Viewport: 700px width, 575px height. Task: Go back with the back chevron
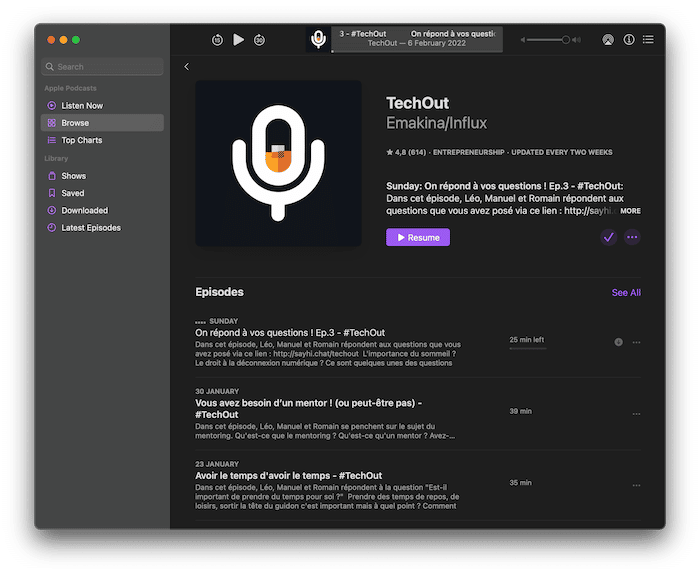187,67
